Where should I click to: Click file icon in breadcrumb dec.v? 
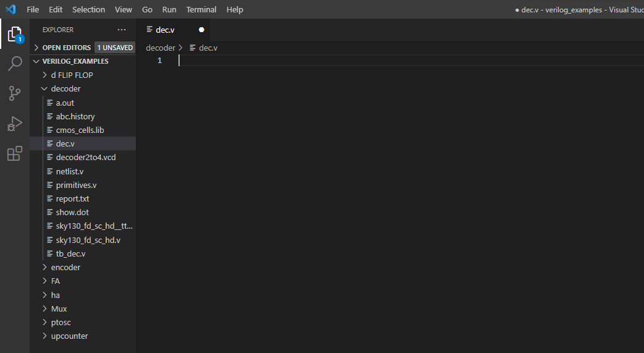(x=193, y=48)
